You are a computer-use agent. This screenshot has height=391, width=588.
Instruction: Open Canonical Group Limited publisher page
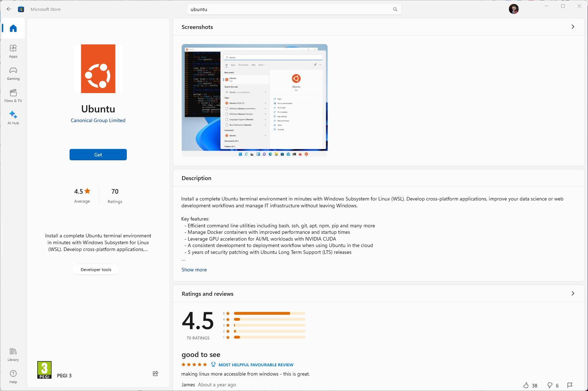[x=98, y=120]
